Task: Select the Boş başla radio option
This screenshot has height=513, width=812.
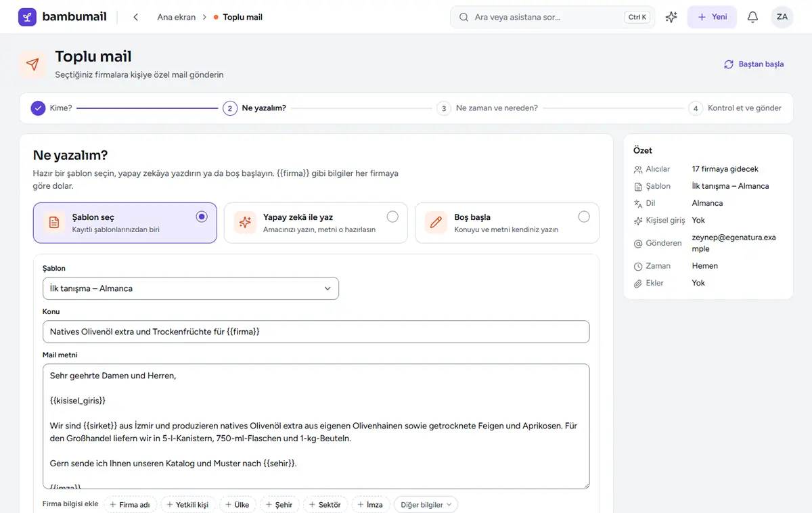Action: click(x=584, y=217)
